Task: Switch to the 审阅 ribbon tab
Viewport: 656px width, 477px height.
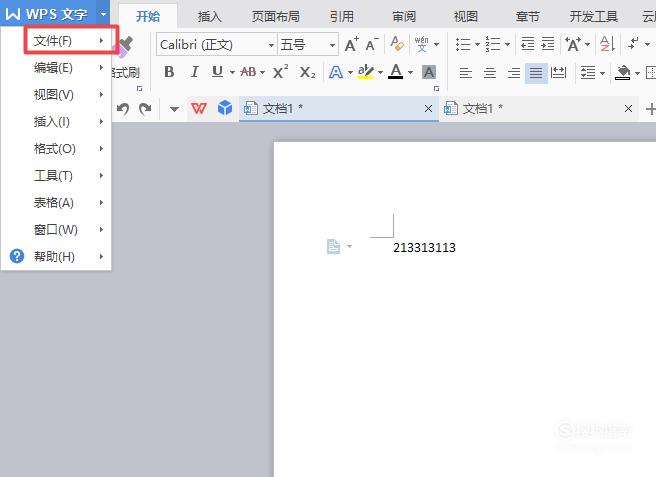Action: coord(404,16)
